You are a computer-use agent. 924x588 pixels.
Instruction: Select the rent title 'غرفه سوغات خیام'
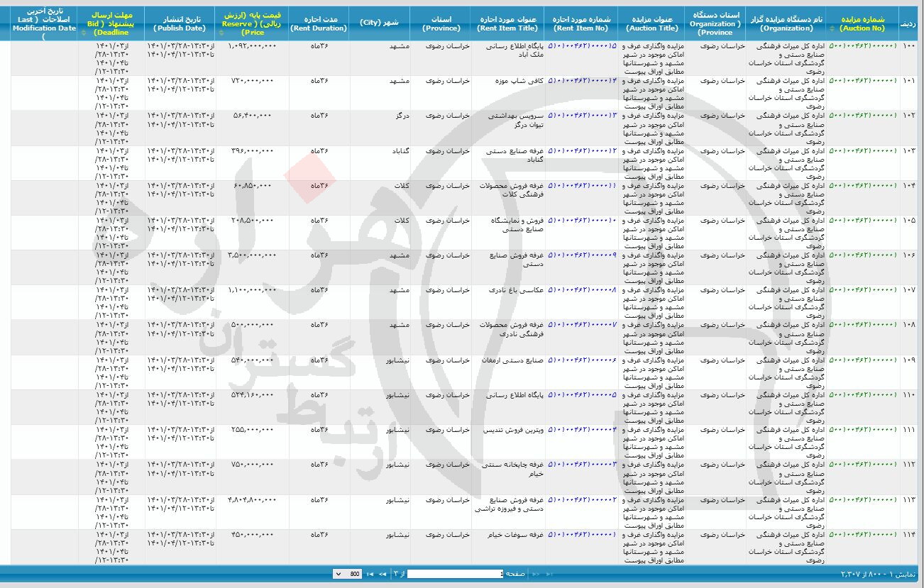pyautogui.click(x=516, y=534)
